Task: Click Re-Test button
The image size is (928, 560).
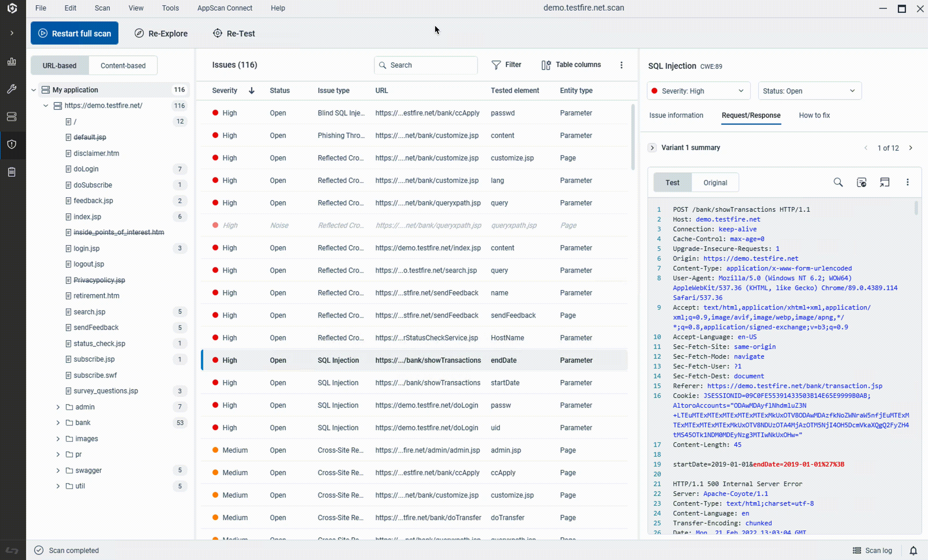Action: 234,33
